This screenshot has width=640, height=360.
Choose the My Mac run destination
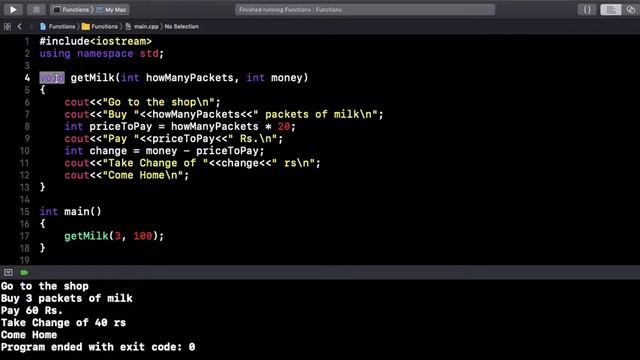111,9
